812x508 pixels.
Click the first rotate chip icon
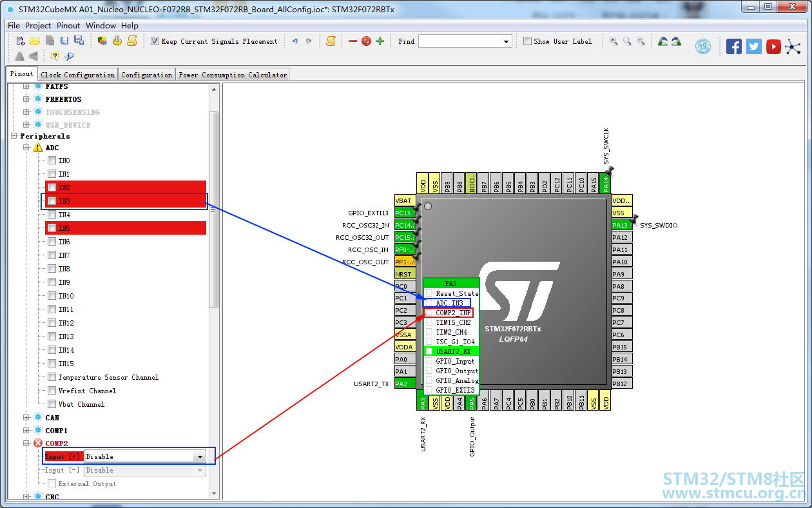click(x=662, y=41)
